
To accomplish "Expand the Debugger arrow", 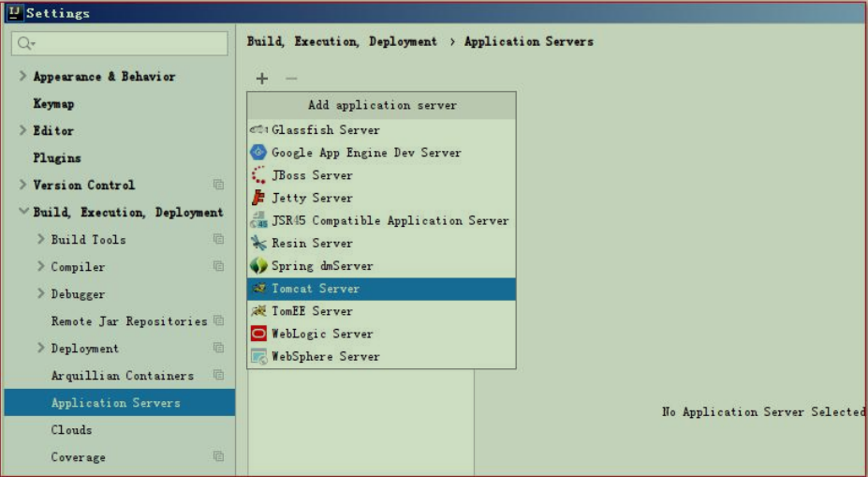I will point(40,293).
